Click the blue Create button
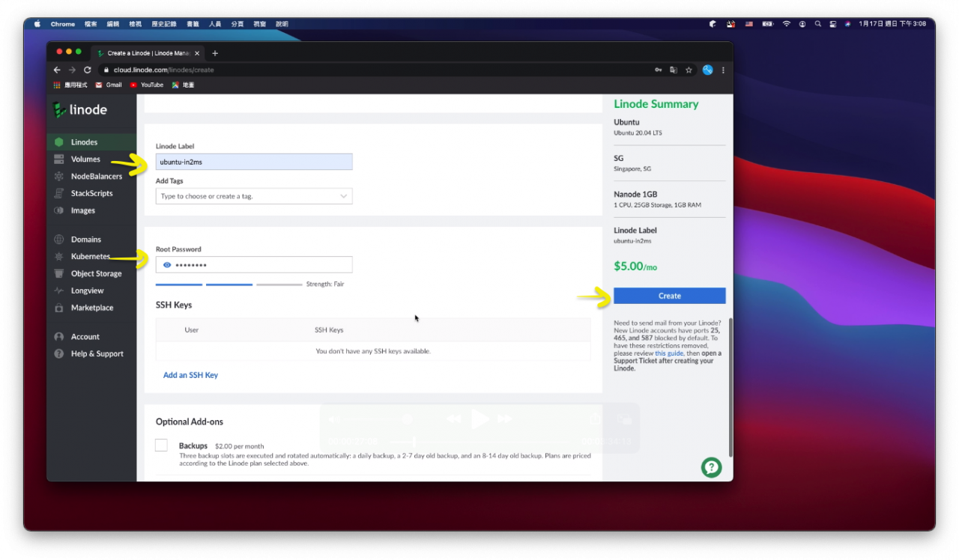 pos(670,296)
